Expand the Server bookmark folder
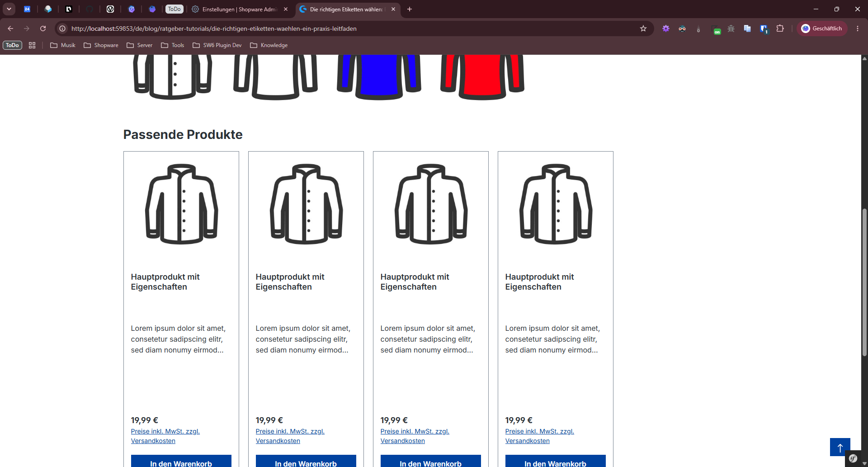Viewport: 868px width, 467px height. click(140, 45)
